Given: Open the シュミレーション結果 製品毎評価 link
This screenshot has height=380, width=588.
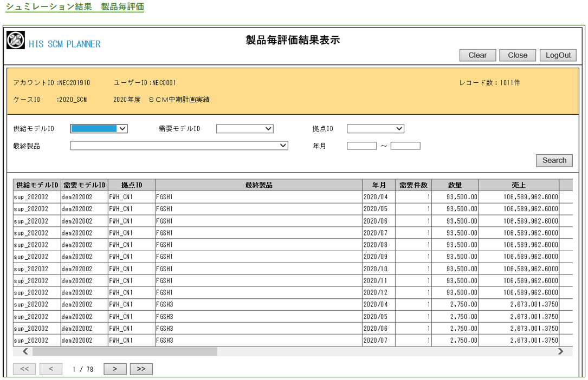Looking at the screenshot, I should [75, 7].
